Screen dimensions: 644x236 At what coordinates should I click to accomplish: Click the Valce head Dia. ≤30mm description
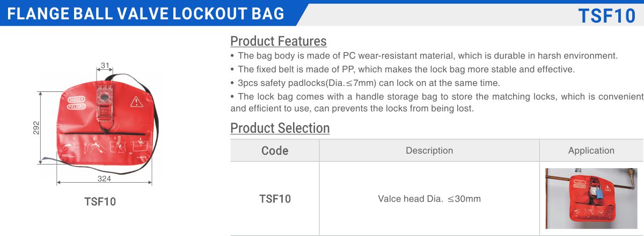[x=429, y=198]
